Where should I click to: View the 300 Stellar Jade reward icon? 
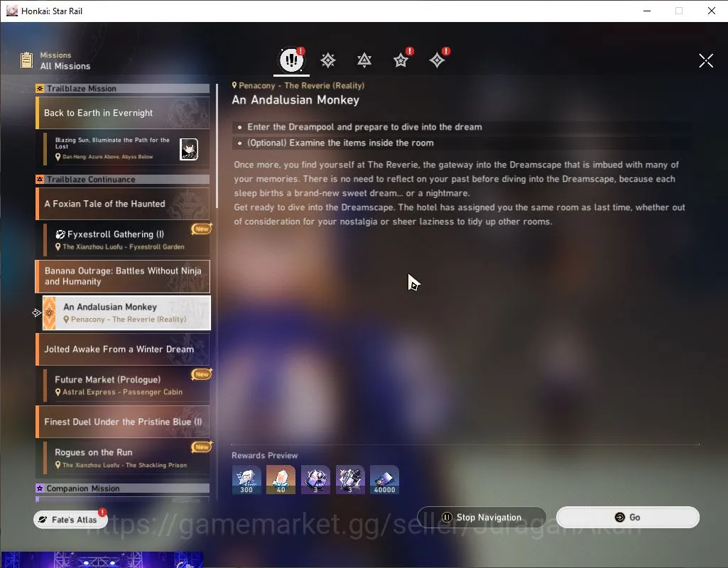(246, 479)
